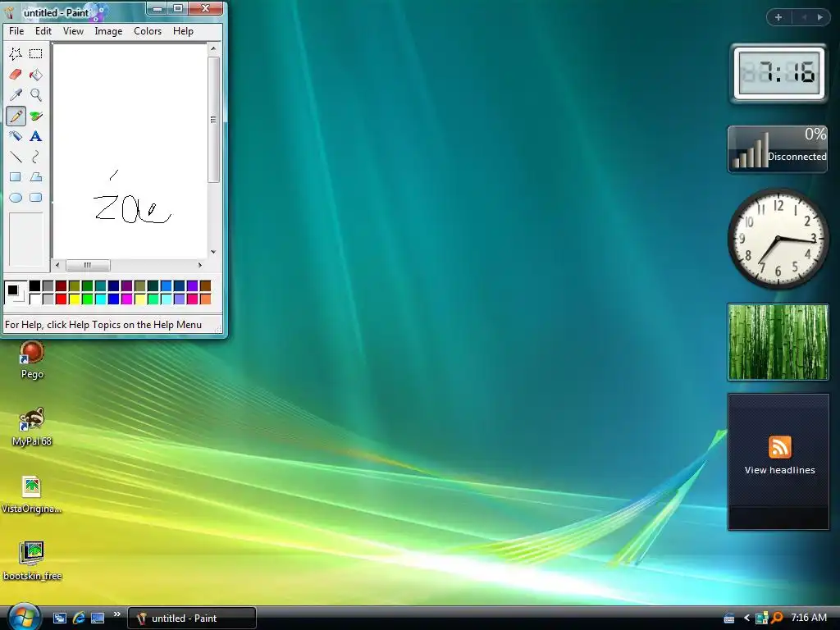
Task: Select the Rectangle shape tool
Action: (16, 177)
